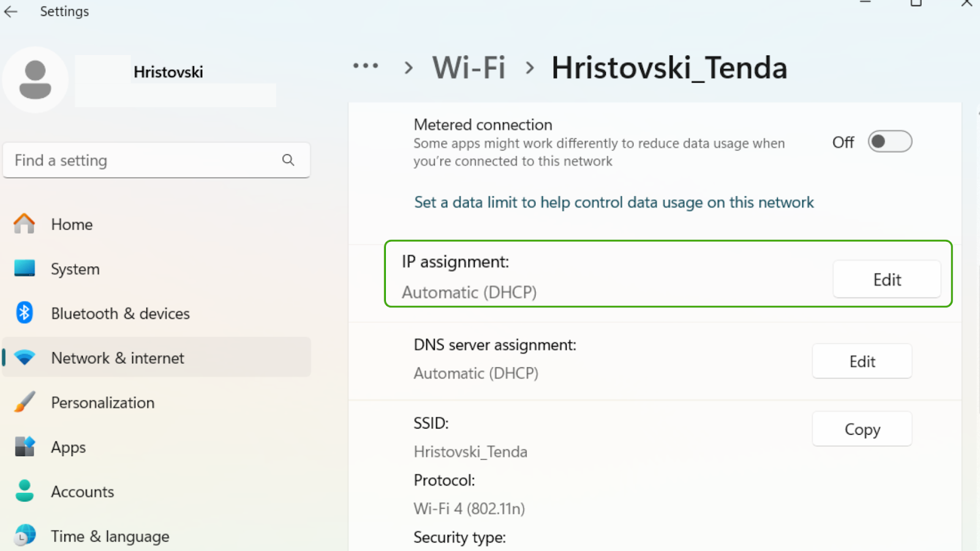Click the Time & language globe icon
This screenshot has width=980, height=551.
pos(24,536)
